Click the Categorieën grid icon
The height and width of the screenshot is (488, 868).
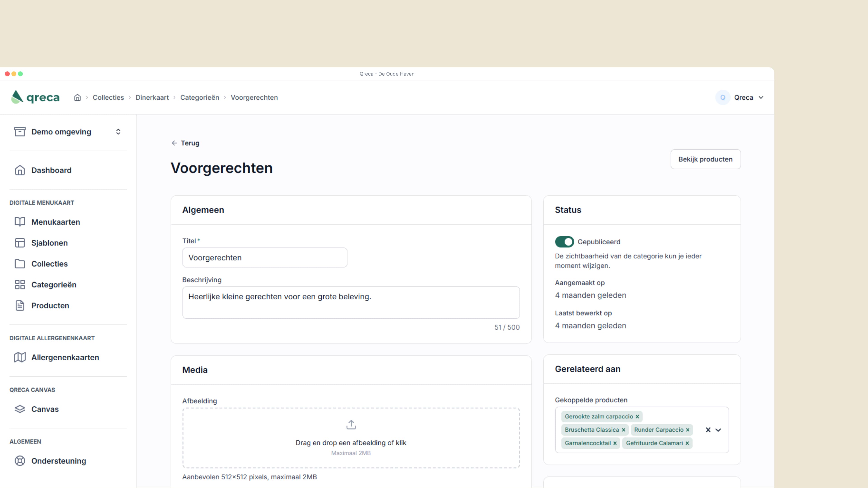(x=20, y=285)
